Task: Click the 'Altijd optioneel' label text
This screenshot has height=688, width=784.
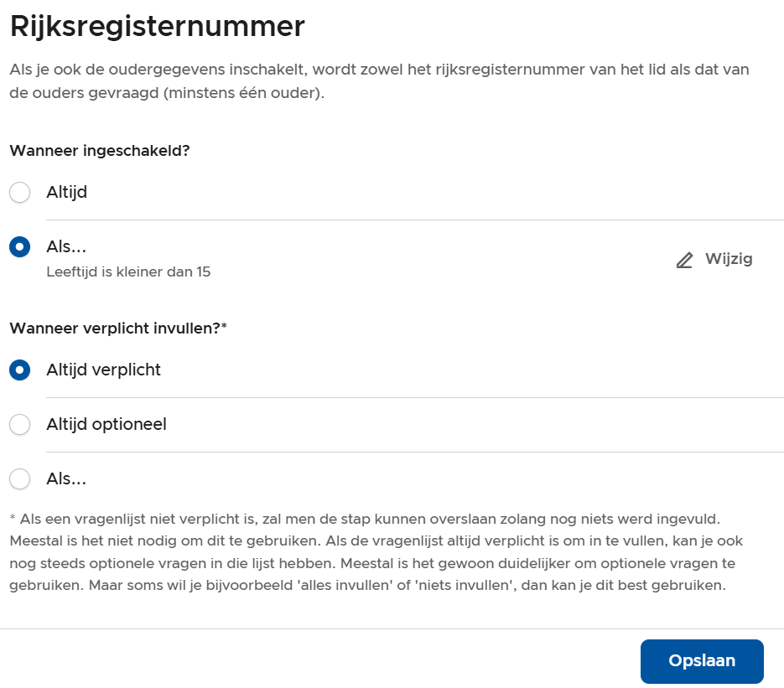Action: pos(106,425)
